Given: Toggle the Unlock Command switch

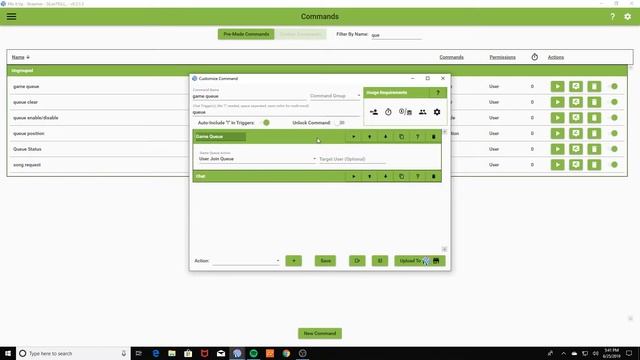Looking at the screenshot, I should [x=340, y=122].
